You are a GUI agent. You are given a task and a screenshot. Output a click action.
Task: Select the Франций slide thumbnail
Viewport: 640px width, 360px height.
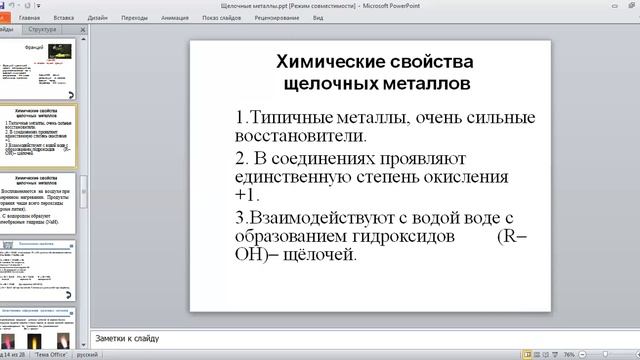click(38, 69)
